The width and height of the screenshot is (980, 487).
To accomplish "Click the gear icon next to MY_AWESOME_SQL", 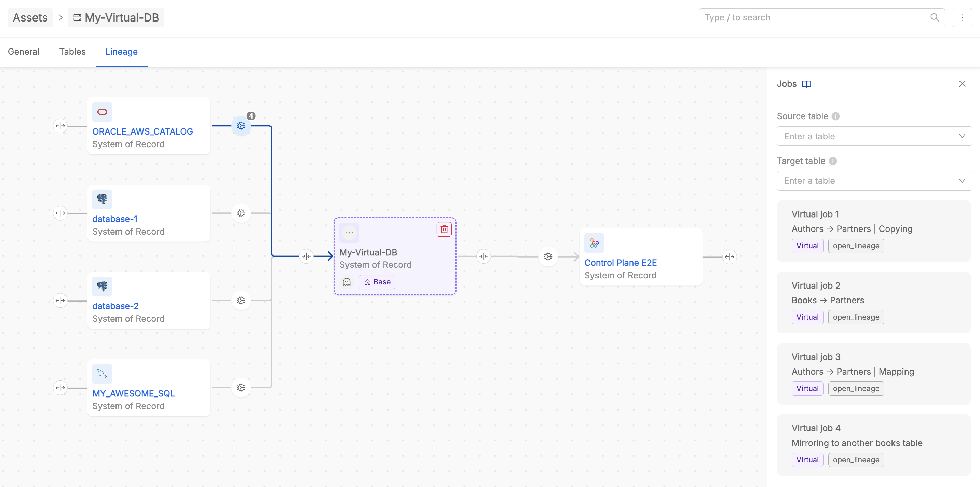I will tap(241, 387).
